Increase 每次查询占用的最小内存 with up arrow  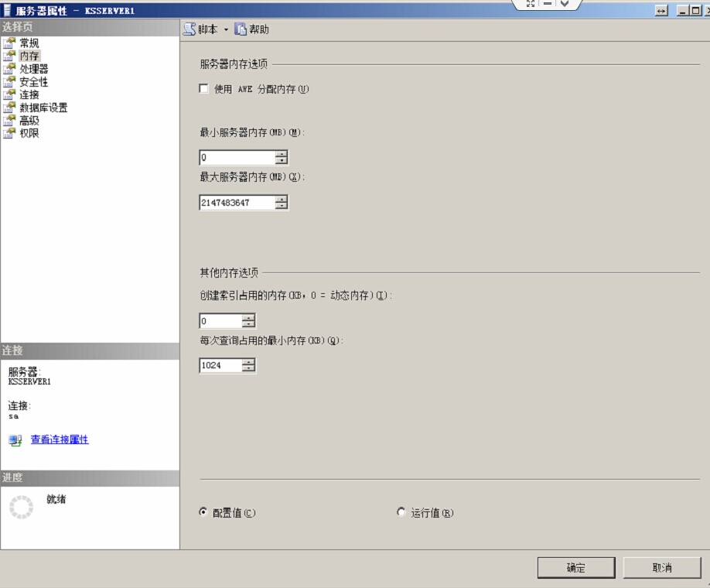[x=248, y=362]
